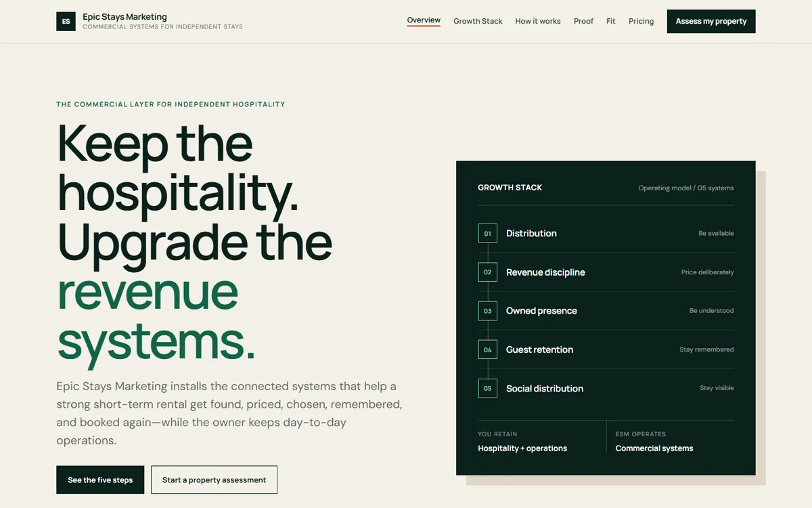Image resolution: width=812 pixels, height=508 pixels.
Task: Click the 'Stay visible' label
Action: point(717,388)
